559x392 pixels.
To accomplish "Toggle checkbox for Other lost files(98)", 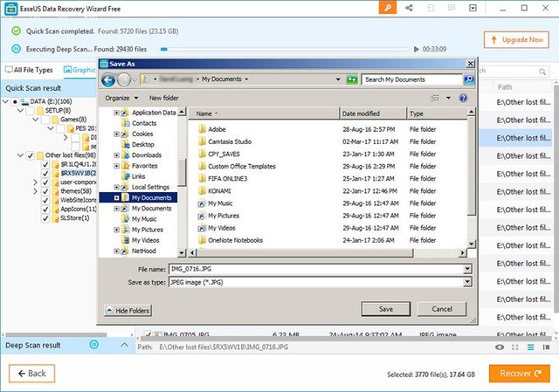I will pos(31,155).
